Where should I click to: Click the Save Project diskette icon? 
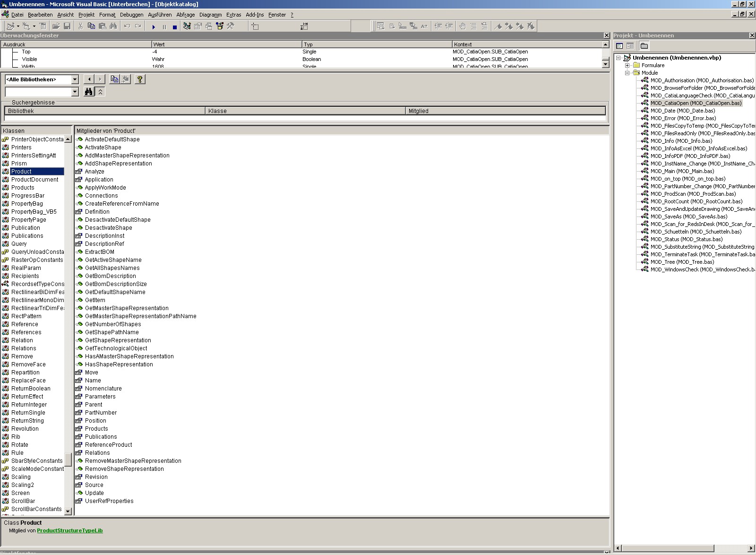coord(67,26)
